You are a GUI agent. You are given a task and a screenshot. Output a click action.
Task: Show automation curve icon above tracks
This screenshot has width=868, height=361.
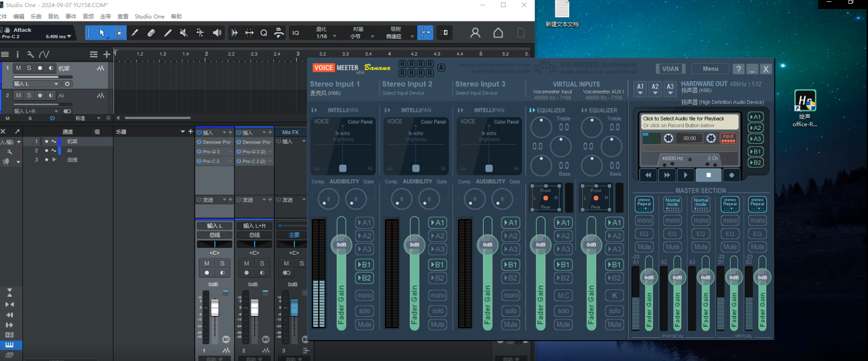[44, 55]
